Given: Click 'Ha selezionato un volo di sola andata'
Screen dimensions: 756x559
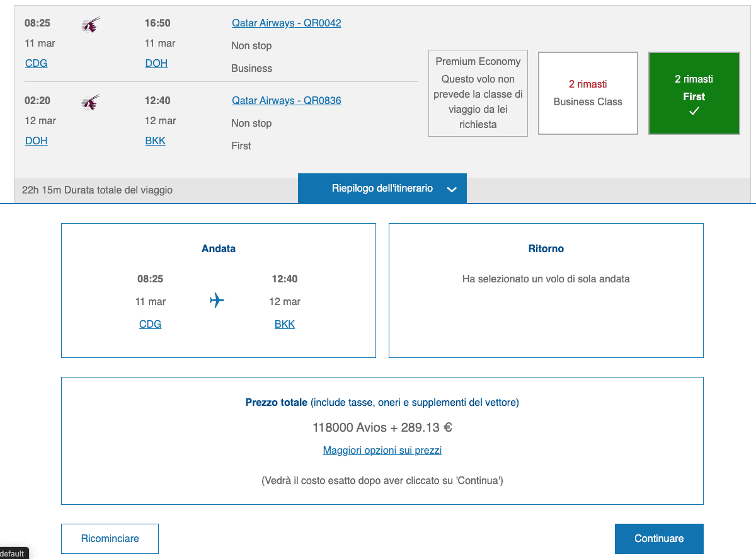Looking at the screenshot, I should tap(546, 279).
